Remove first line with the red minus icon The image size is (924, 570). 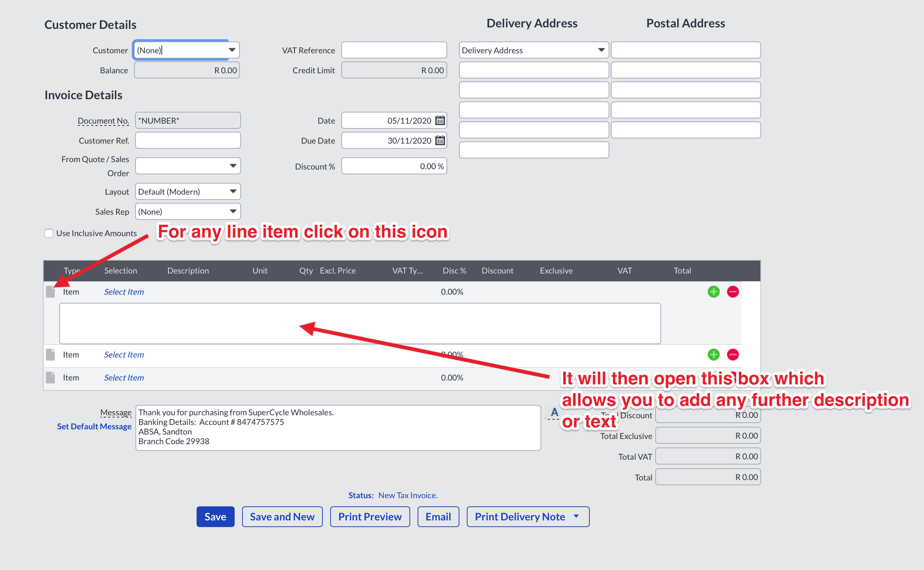pyautogui.click(x=733, y=292)
